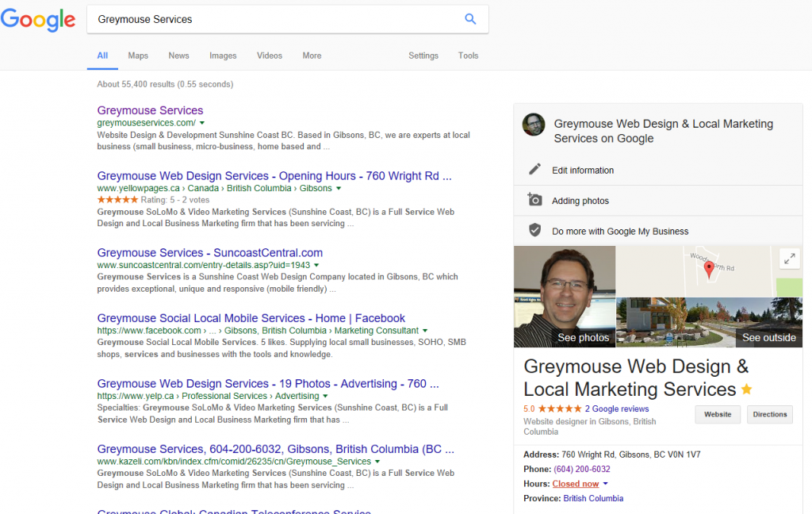
Task: Switch to the Images tab
Action: tap(223, 56)
